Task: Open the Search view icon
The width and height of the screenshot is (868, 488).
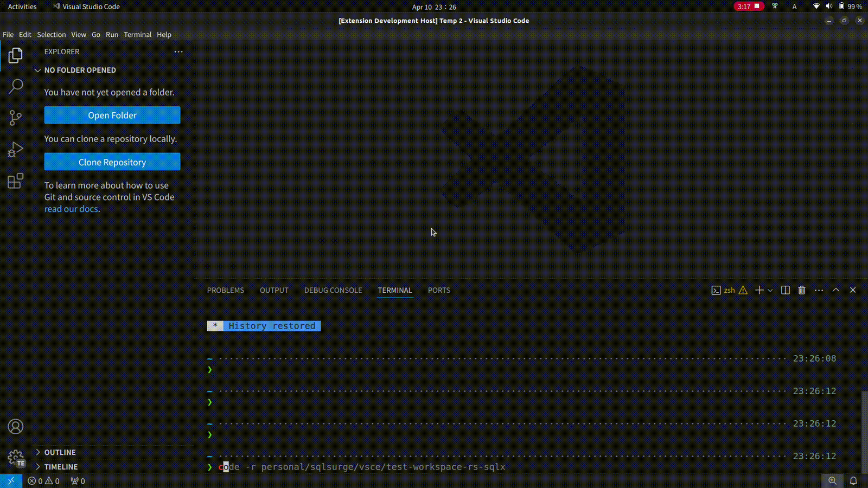Action: click(16, 86)
